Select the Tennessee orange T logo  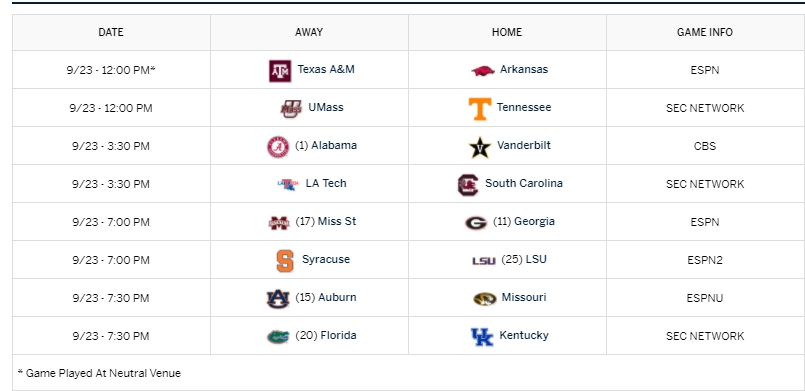[480, 109]
